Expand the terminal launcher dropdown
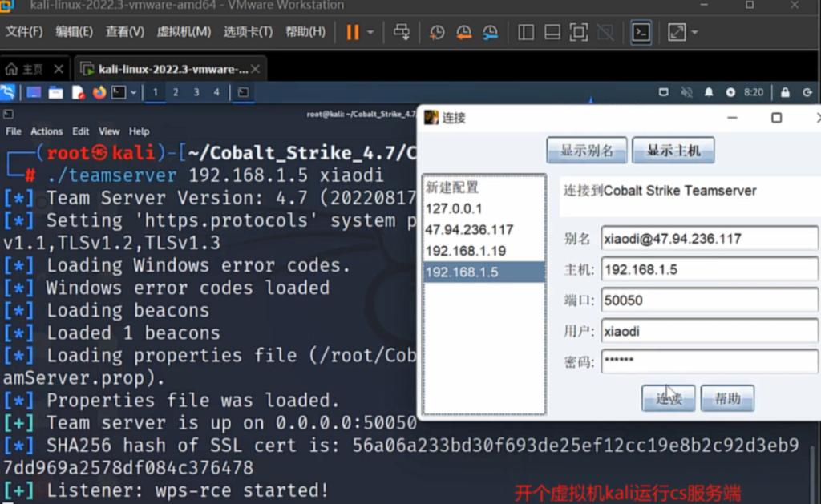This screenshot has width=821, height=504. point(134,93)
